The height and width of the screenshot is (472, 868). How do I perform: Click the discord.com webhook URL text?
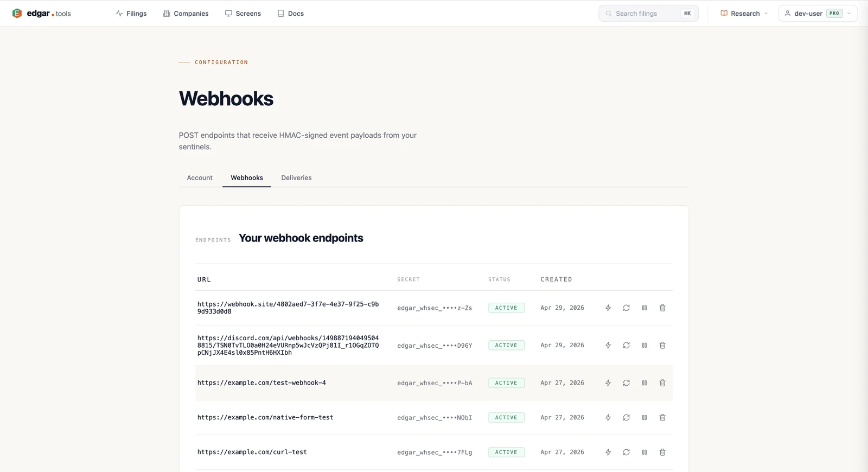(288, 346)
